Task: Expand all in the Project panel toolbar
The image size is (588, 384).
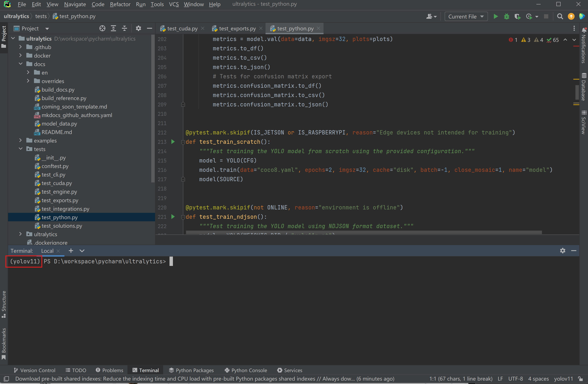Action: coord(113,28)
